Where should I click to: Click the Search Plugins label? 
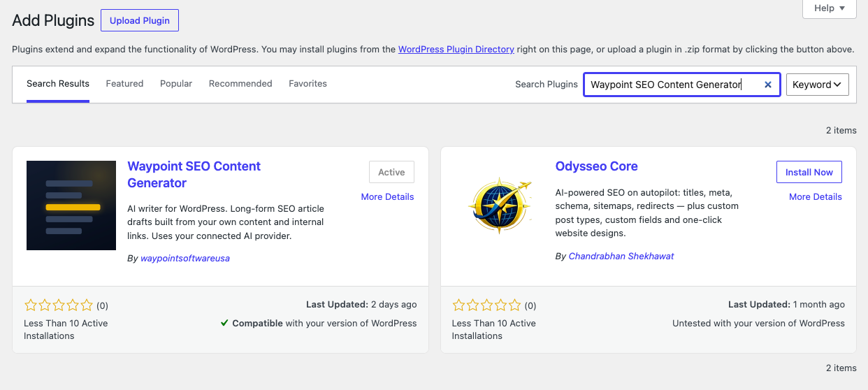click(547, 84)
